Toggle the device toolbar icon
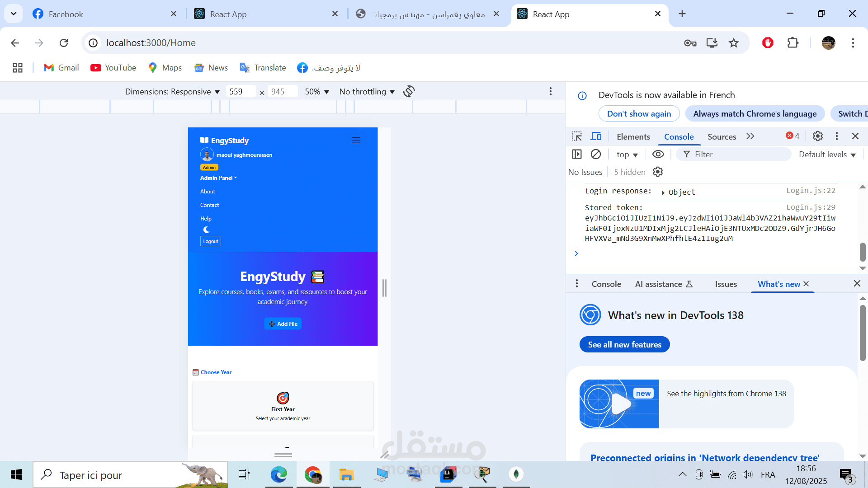This screenshot has height=488, width=868. [596, 136]
